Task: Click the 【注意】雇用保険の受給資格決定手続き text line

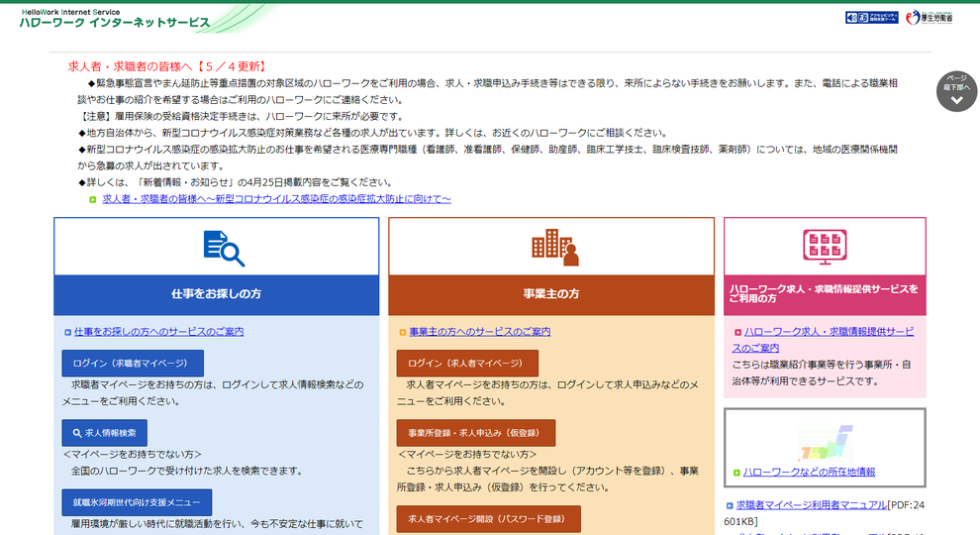Action: click(x=242, y=116)
